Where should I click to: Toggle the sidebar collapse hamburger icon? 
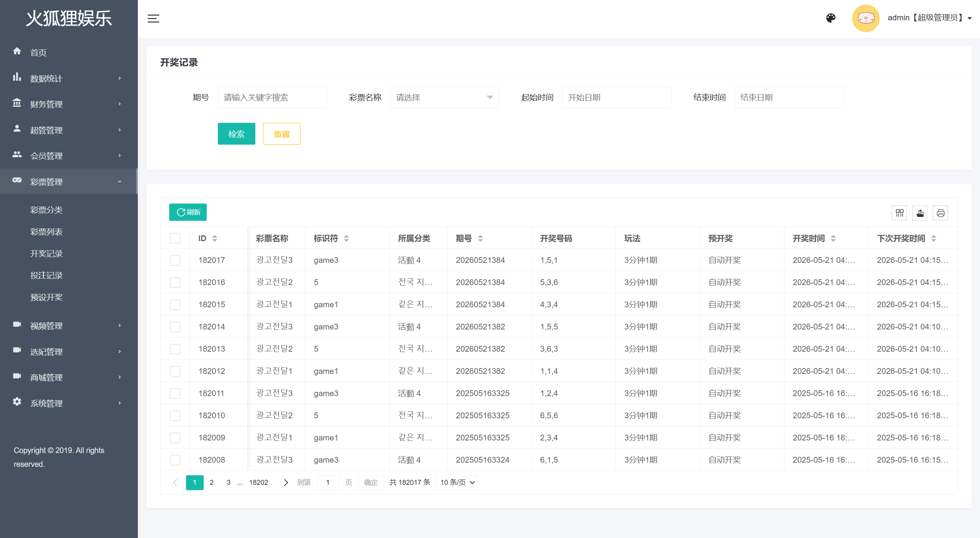point(153,18)
